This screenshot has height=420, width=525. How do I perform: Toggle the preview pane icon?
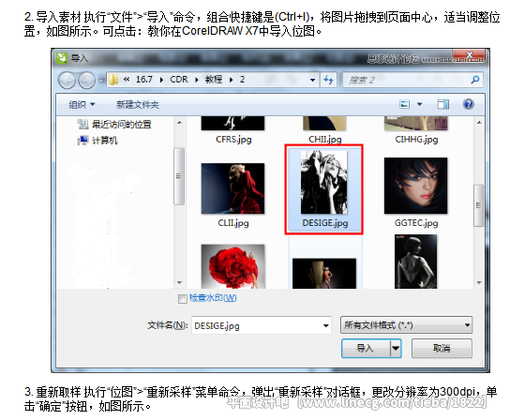[443, 104]
